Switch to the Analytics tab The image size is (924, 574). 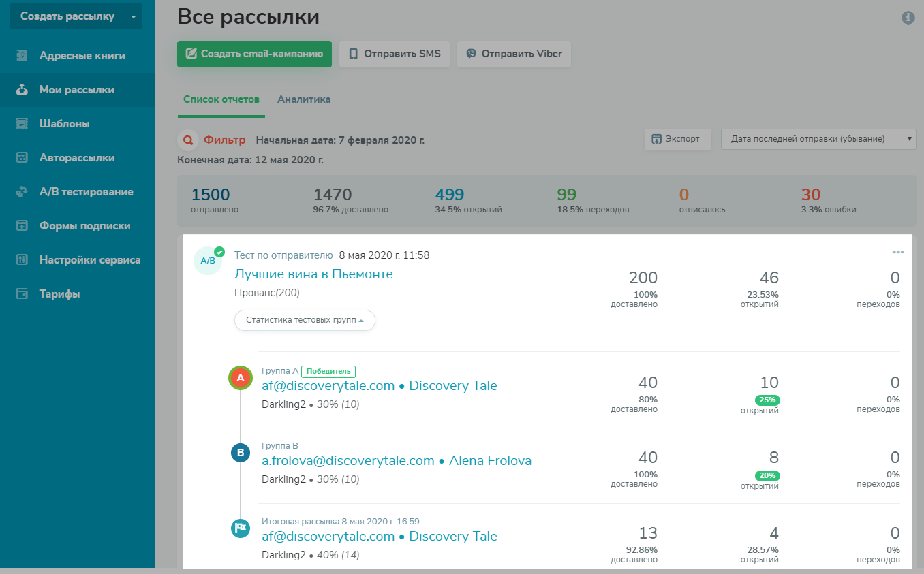[304, 99]
